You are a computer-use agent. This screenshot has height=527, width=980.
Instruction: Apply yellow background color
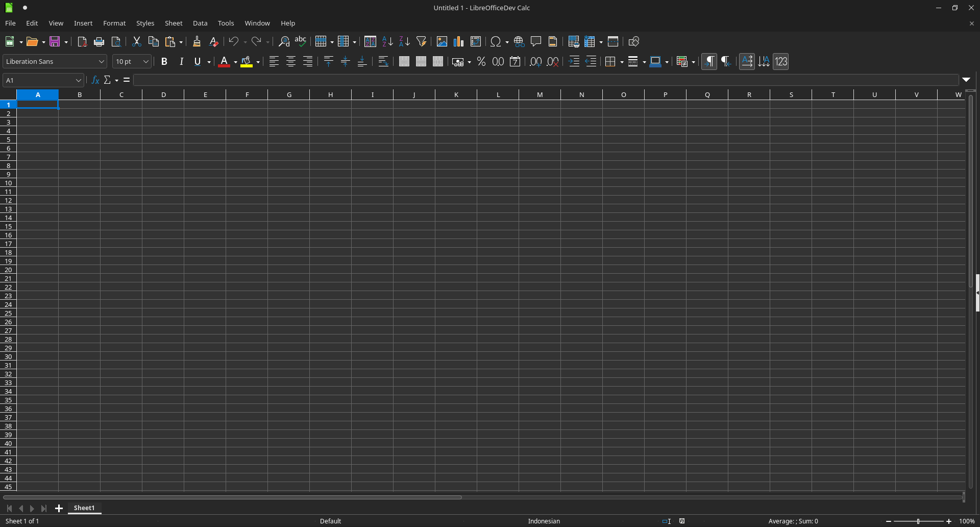[247, 62]
